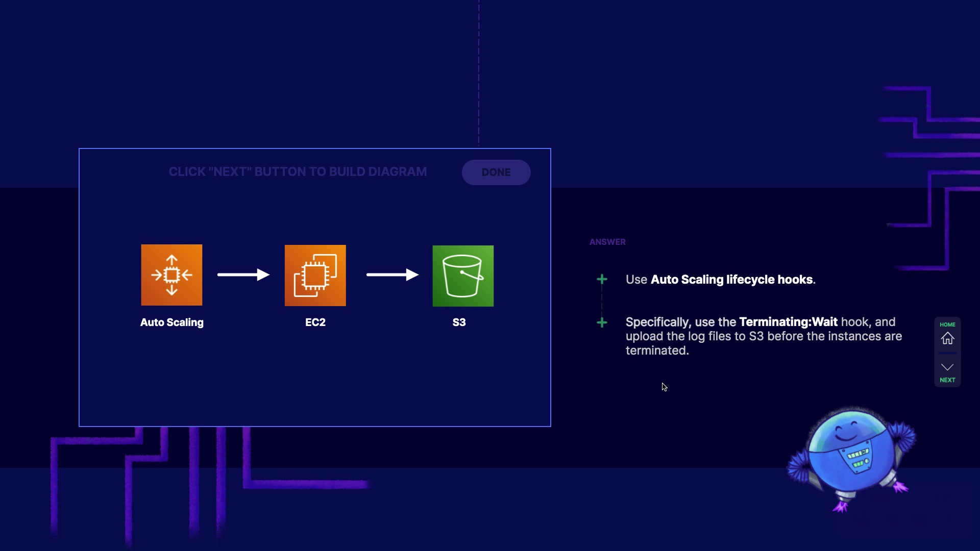Expand the lifecycle hooks plus sign

pyautogui.click(x=602, y=280)
